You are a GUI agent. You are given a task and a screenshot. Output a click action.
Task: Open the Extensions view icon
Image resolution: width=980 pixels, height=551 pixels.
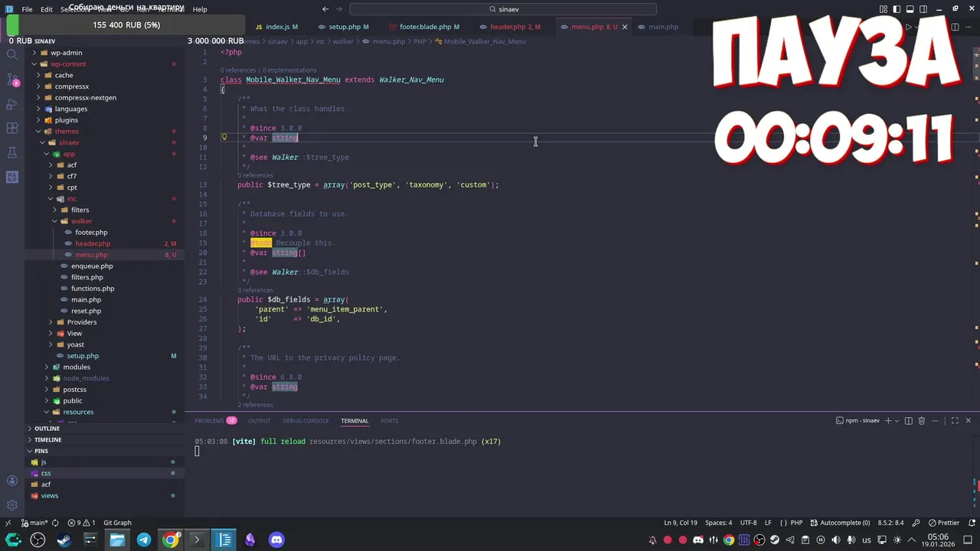[12, 128]
